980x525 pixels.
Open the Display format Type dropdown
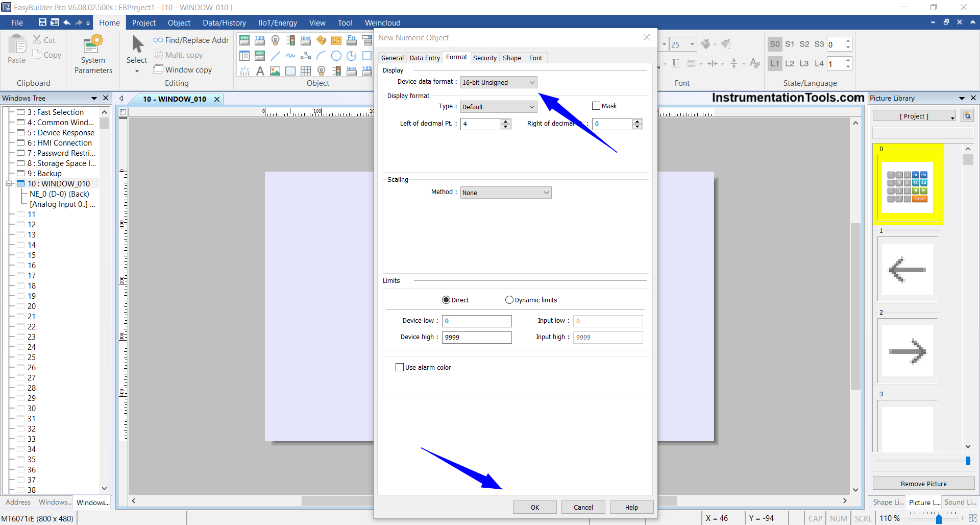(x=498, y=107)
